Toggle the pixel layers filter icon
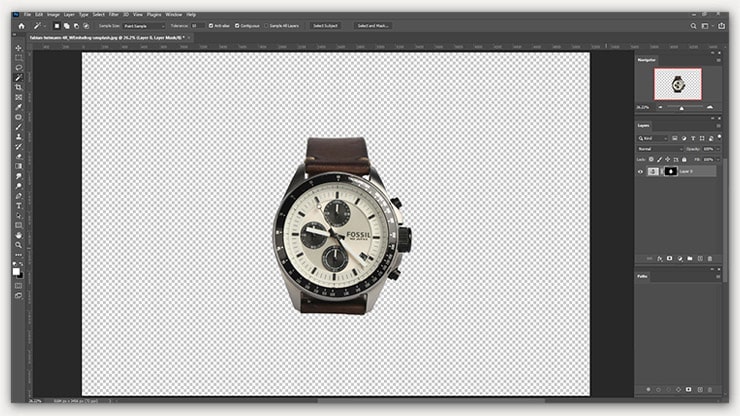Viewport: 740px width, 416px height. (675, 138)
